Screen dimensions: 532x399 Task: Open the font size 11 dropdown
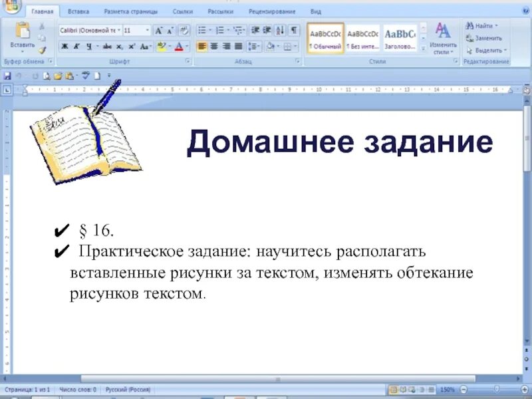(x=147, y=31)
